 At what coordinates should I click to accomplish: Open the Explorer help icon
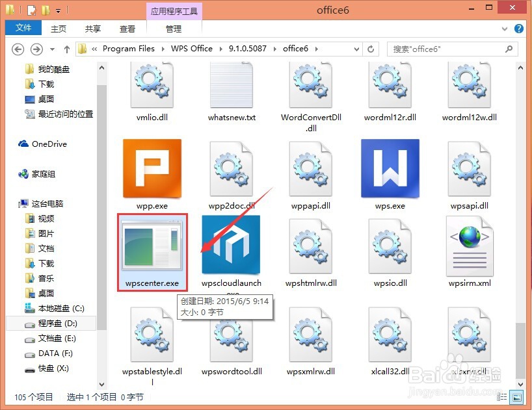519,29
